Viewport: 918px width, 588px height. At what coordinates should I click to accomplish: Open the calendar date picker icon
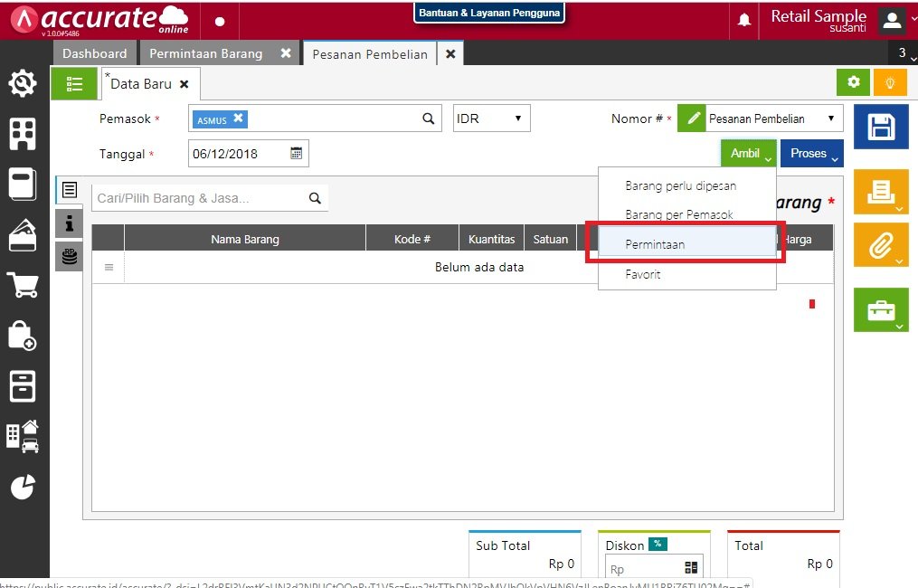click(x=296, y=154)
